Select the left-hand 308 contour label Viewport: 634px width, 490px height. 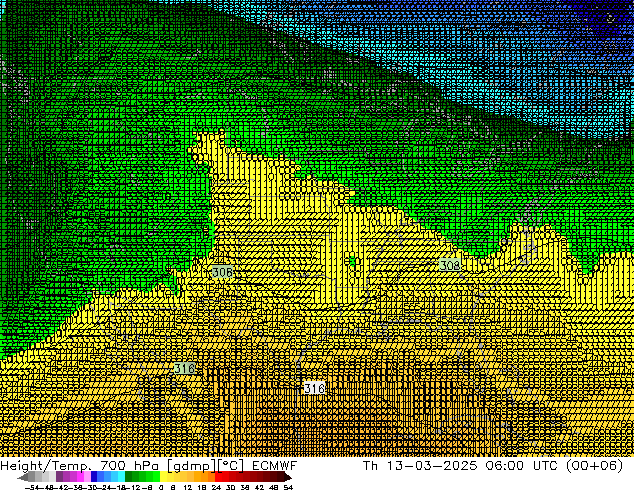222,272
